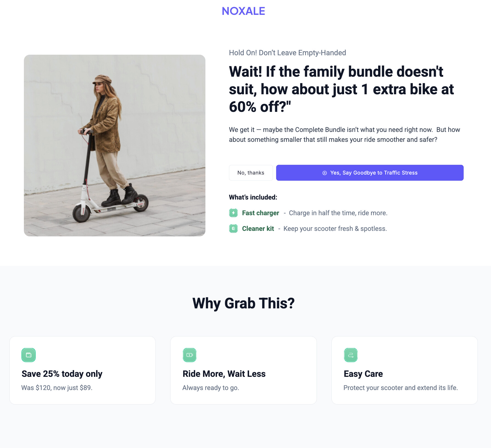The image size is (491, 448).
Task: Click the Was $120, now just $89 text
Action: click(x=57, y=388)
